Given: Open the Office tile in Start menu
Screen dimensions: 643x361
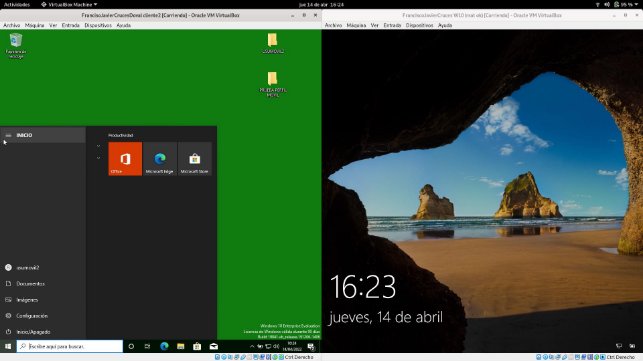Looking at the screenshot, I should point(125,159).
